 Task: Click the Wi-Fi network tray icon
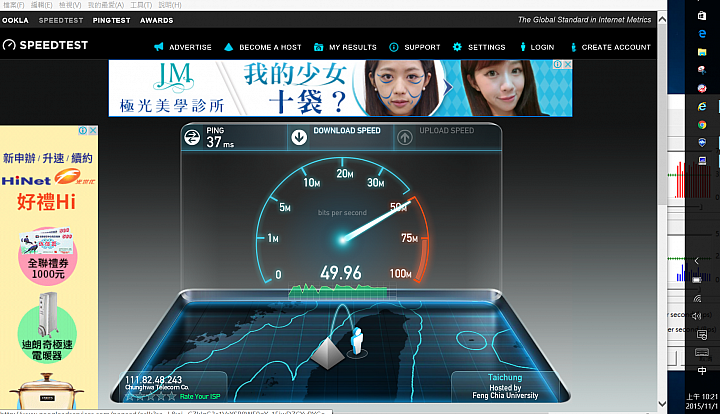coord(697,298)
